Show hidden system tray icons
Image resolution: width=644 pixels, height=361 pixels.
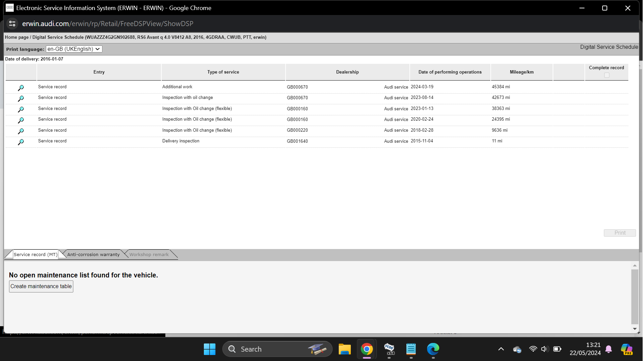tap(502, 349)
